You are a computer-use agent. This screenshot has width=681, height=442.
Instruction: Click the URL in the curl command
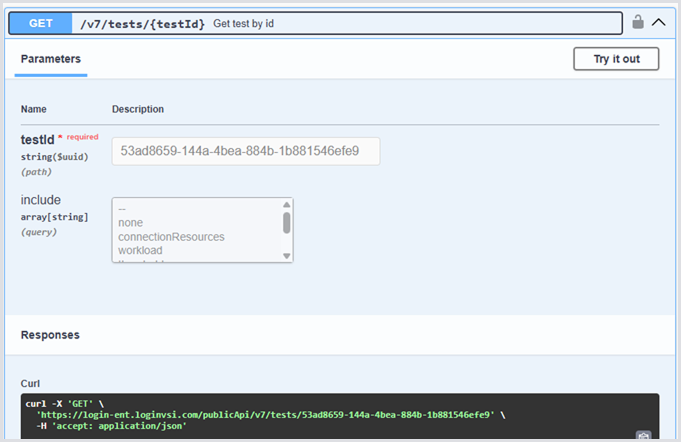click(265, 413)
